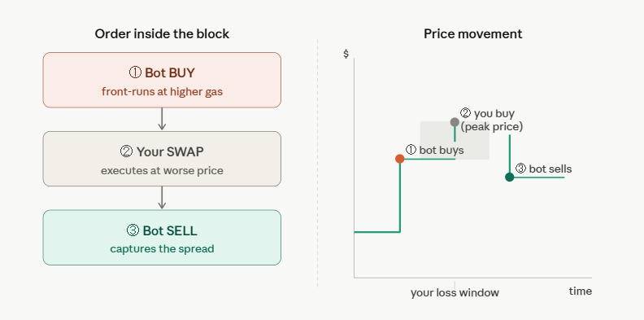Viewport: 644px width, 320px height.
Task: Click the shaded loss window rectangle
Action: point(455,140)
